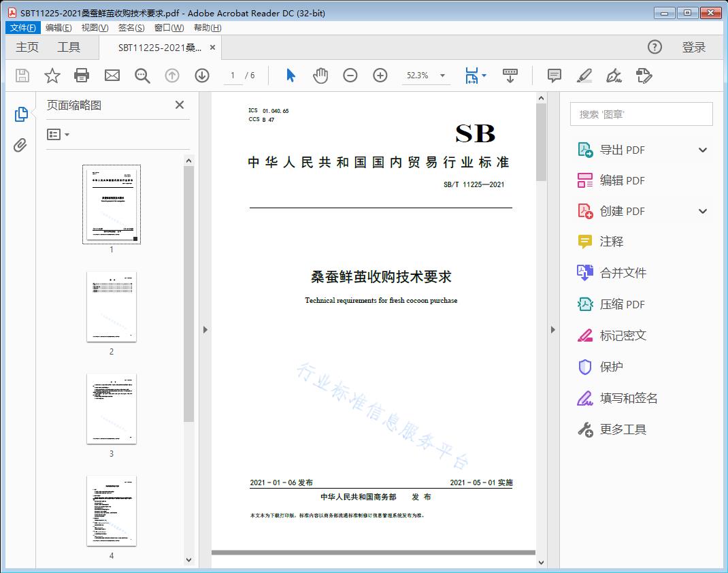Screen dimensions: 728x573
Task: Switch to the 主页 tab
Action: (x=27, y=47)
